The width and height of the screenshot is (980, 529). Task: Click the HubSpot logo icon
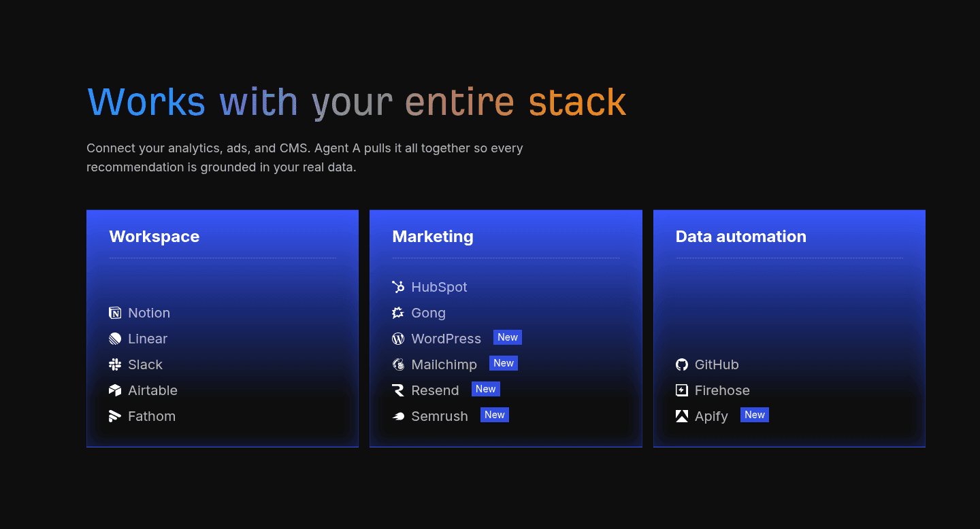pyautogui.click(x=398, y=287)
